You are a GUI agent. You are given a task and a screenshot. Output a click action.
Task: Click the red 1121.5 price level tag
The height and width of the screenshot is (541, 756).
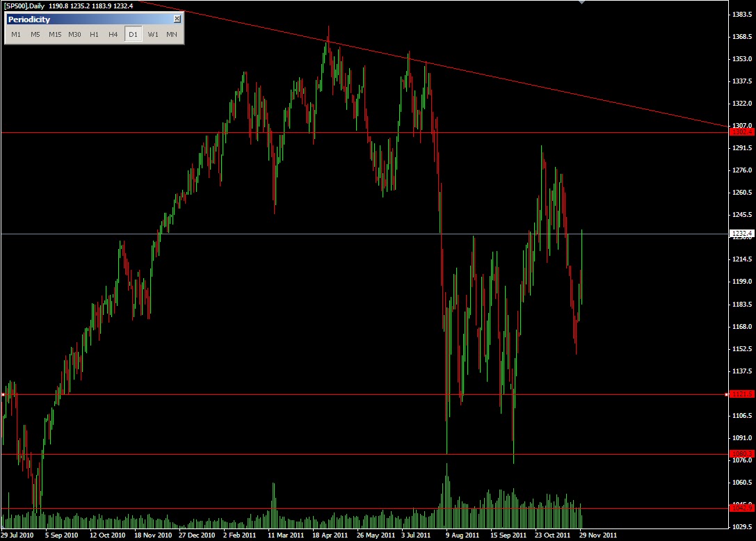742,394
